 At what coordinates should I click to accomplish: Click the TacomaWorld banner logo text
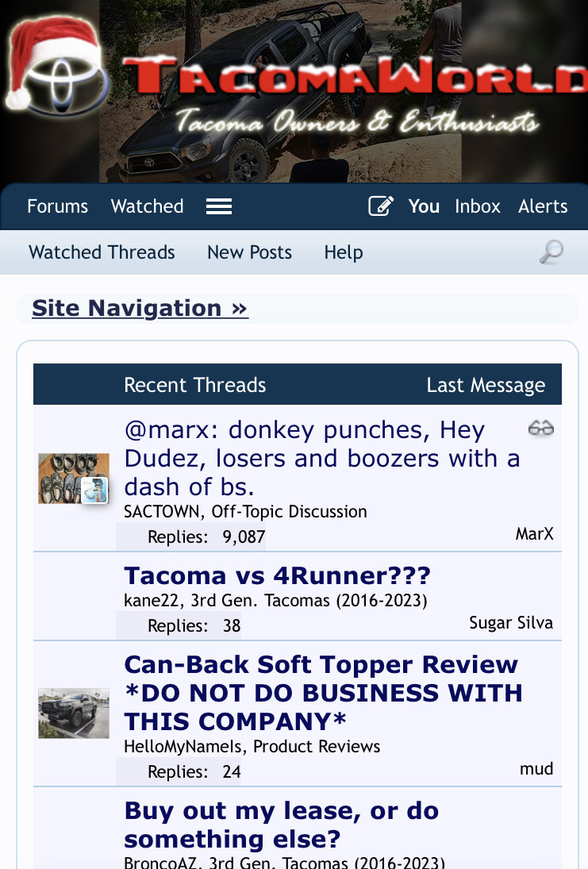click(x=355, y=75)
